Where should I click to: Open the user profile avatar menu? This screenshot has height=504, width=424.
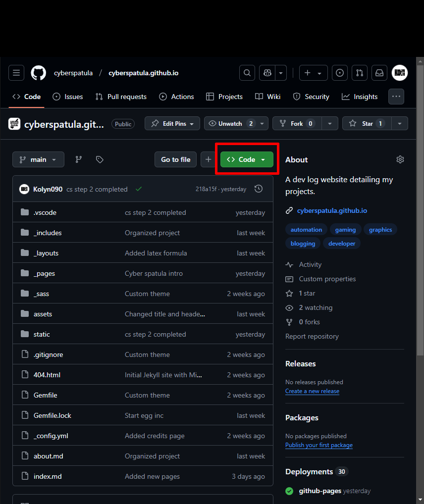pos(400,73)
